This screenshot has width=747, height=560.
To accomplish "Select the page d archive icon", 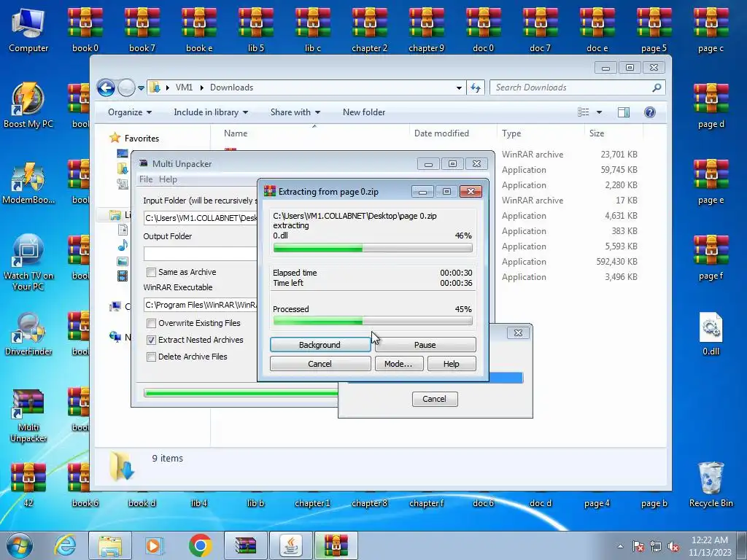I will tap(711, 106).
